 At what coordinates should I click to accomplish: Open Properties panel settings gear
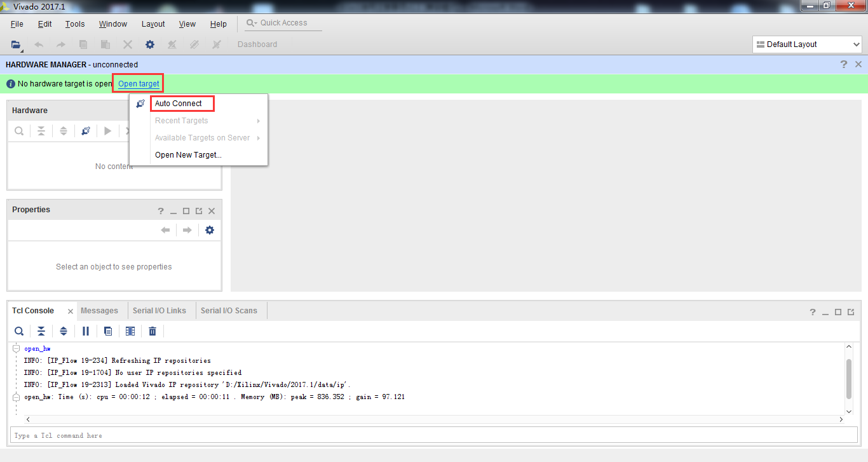(x=210, y=230)
